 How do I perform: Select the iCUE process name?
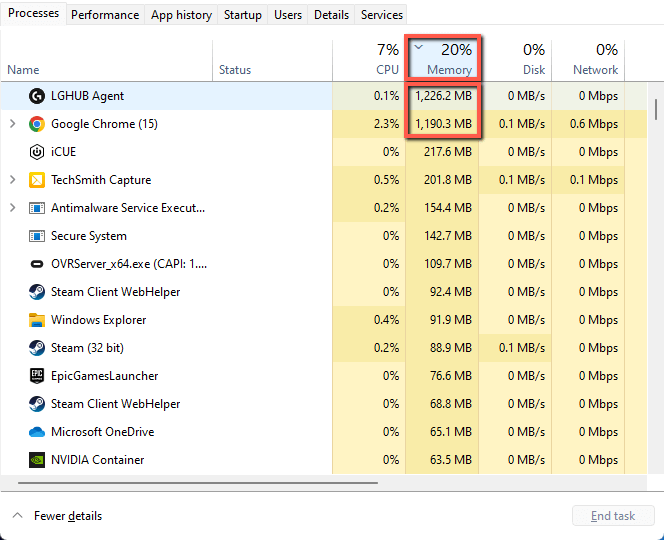click(x=64, y=152)
